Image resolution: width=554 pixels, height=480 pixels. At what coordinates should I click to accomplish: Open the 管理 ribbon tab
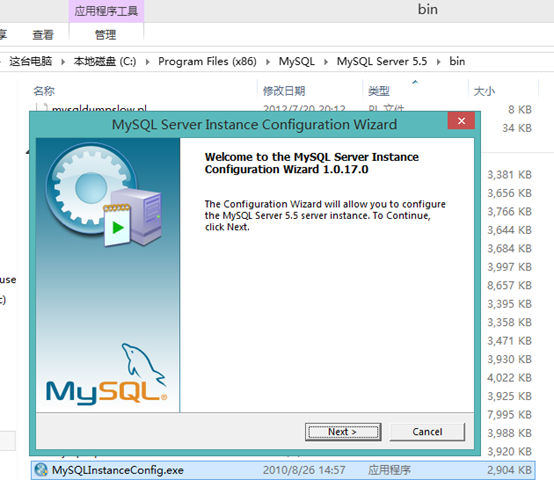tap(105, 35)
